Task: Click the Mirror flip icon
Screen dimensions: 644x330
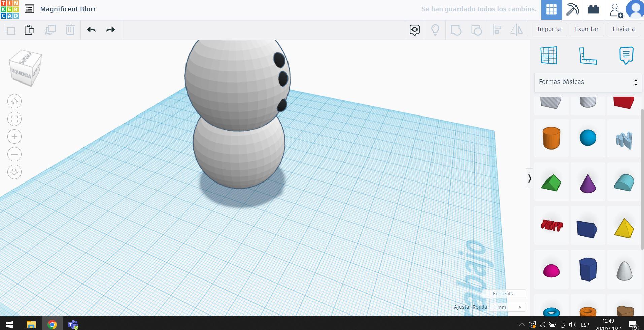Action: coord(517,30)
